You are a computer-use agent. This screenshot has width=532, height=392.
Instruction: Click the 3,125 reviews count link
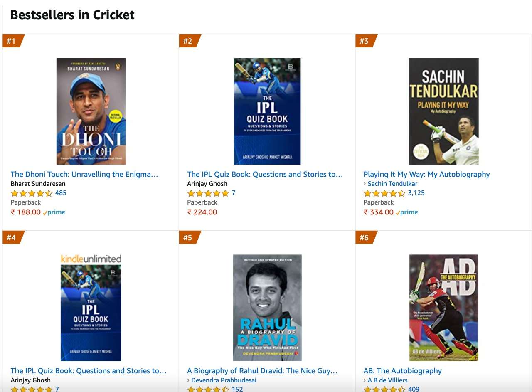pos(416,193)
